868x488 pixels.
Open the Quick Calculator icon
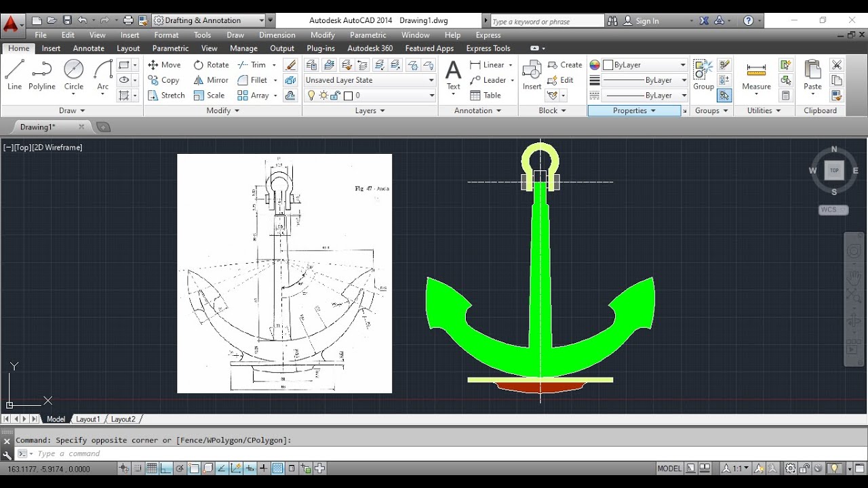tap(785, 96)
